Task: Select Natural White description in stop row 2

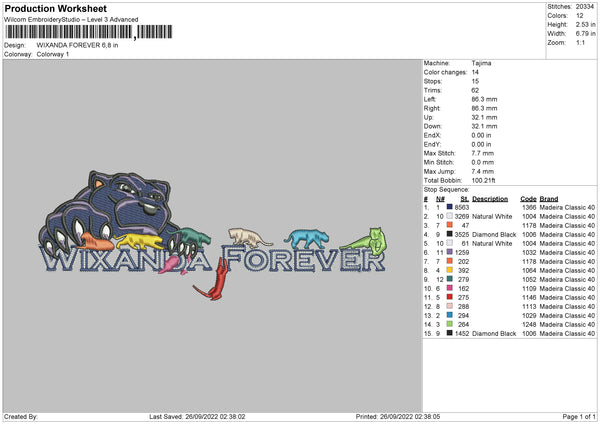Action: click(x=492, y=217)
